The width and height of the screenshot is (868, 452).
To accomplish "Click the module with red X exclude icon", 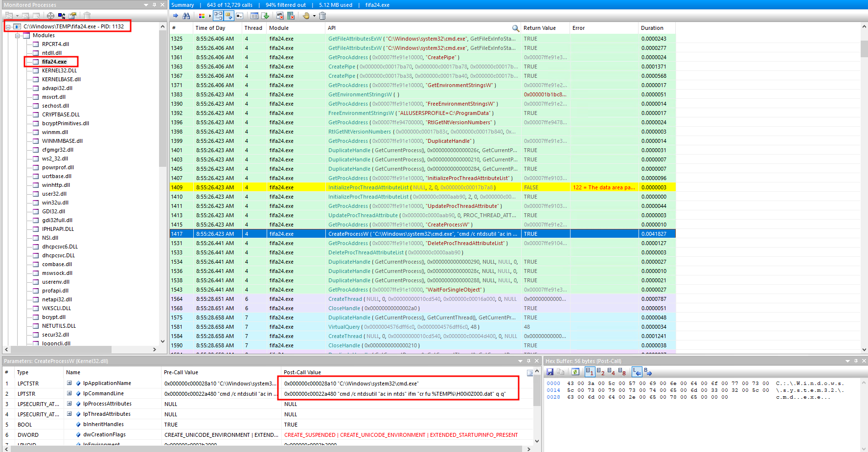I will click(x=291, y=16).
